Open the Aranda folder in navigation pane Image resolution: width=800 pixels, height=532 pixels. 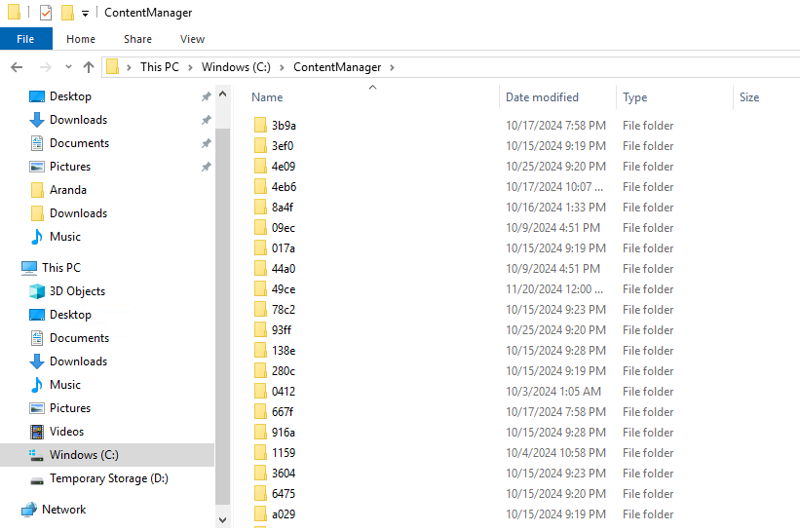point(68,190)
